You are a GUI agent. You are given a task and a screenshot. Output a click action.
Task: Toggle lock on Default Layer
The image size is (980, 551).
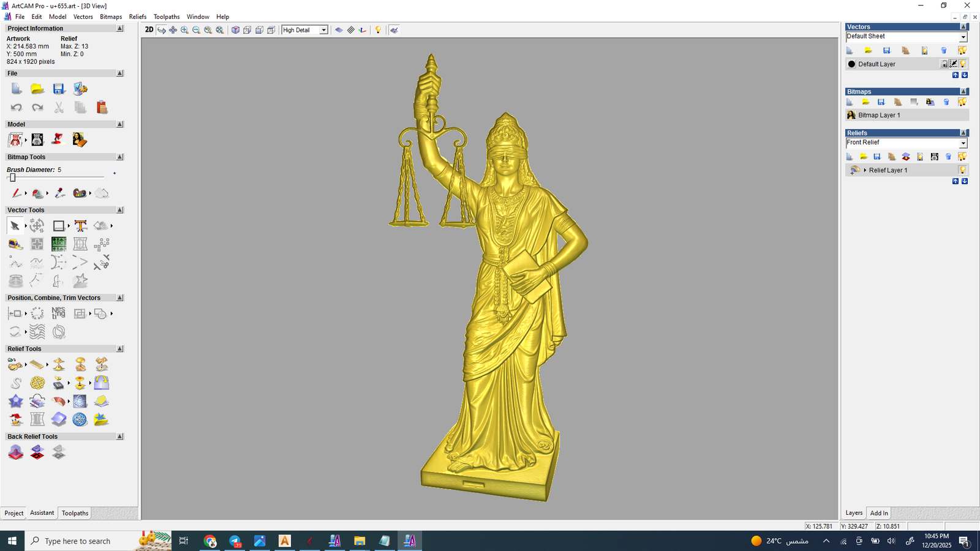[944, 64]
